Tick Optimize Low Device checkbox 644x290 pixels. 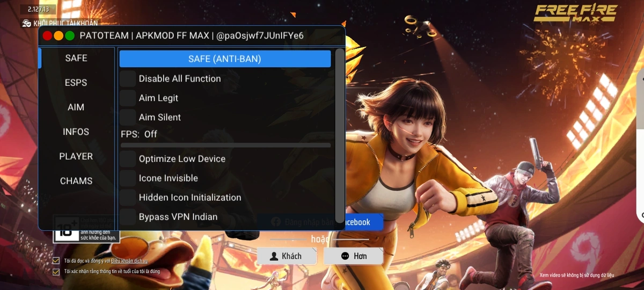128,159
